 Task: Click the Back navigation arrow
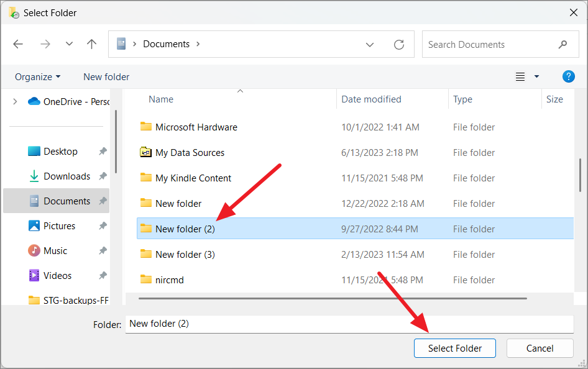pyautogui.click(x=18, y=43)
